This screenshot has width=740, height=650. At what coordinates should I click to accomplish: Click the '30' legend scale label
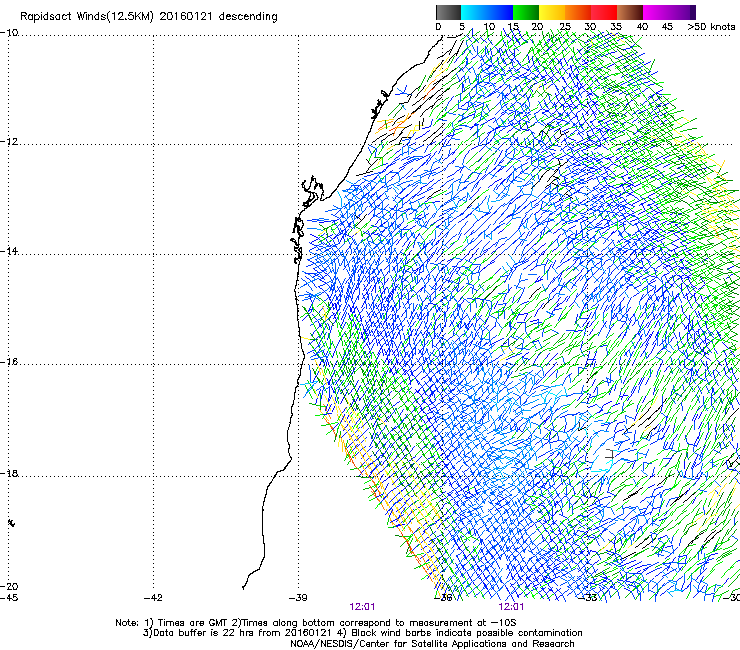[590, 27]
